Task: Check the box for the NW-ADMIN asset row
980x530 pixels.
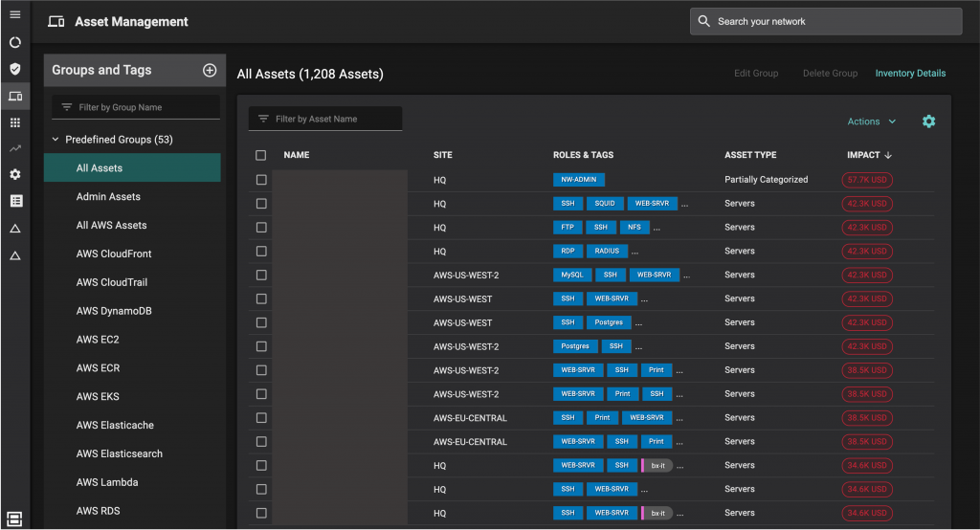Action: (x=261, y=180)
